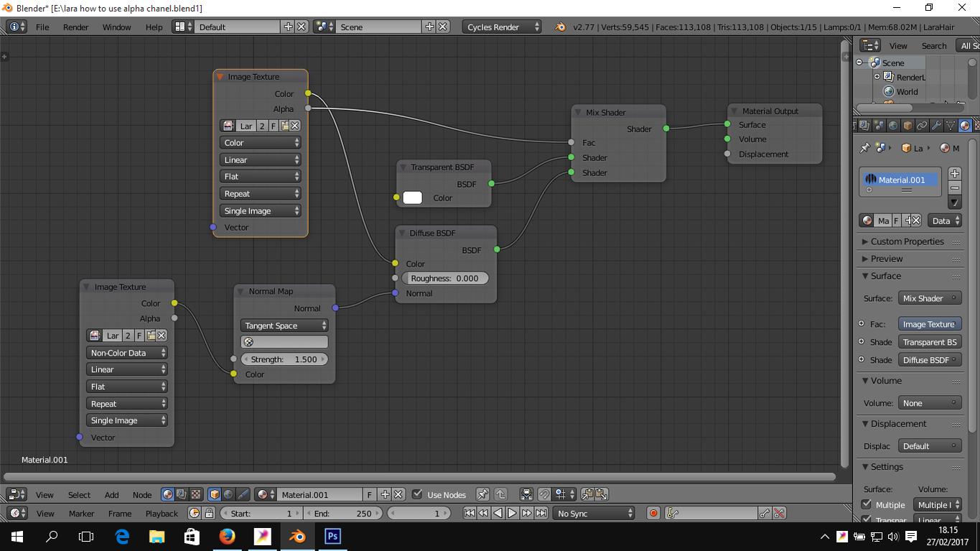Expand the RenderLayers tree item in outliner
The height and width of the screenshot is (551, 980).
877,77
